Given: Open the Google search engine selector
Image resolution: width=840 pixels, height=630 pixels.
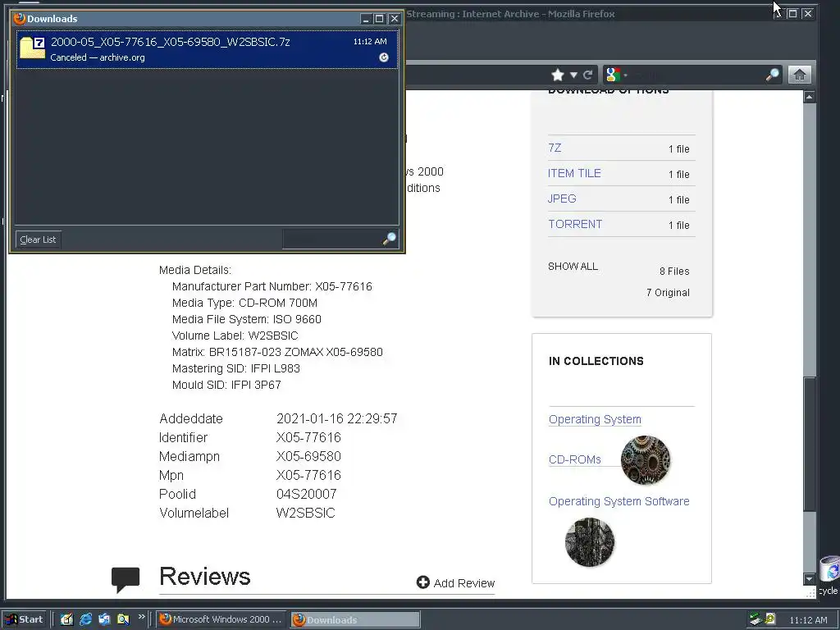Looking at the screenshot, I should pyautogui.click(x=616, y=75).
